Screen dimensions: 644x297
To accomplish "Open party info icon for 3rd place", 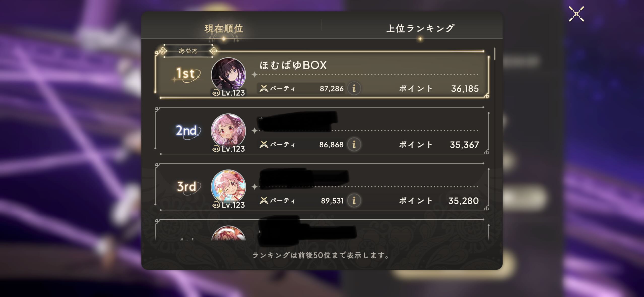I will (354, 201).
